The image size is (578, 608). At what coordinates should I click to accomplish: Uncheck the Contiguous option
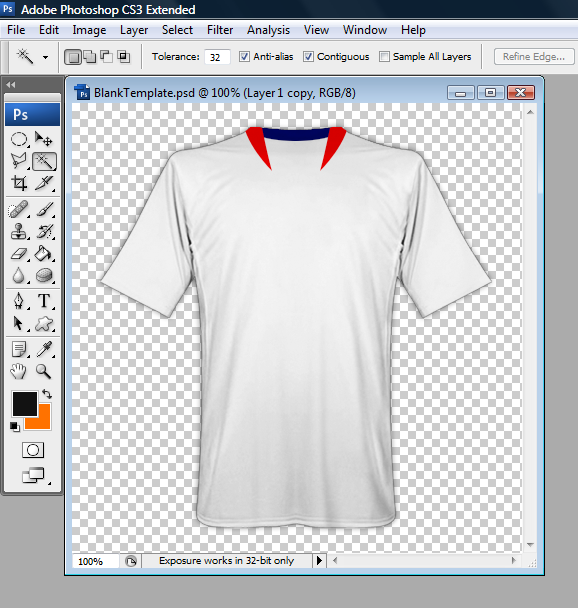308,57
